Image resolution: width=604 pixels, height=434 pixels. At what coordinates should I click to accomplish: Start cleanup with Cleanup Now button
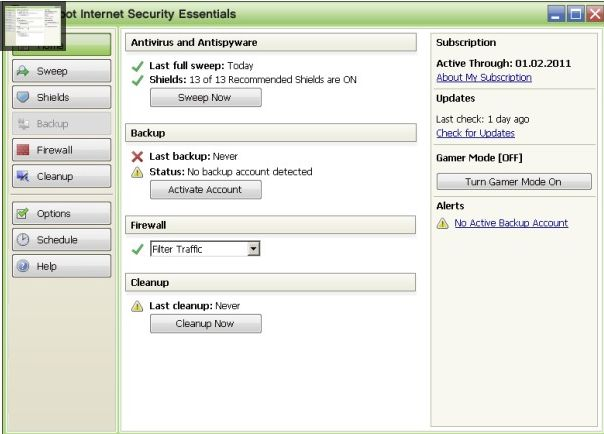pyautogui.click(x=205, y=324)
